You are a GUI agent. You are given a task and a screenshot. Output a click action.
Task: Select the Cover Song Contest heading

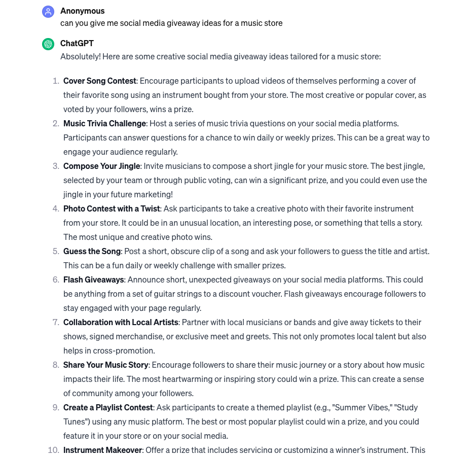tap(99, 81)
